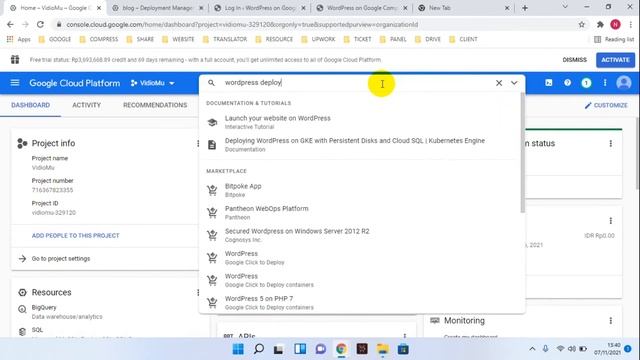Open the Chrome three-dot menu
The image size is (640, 360).
631,24
